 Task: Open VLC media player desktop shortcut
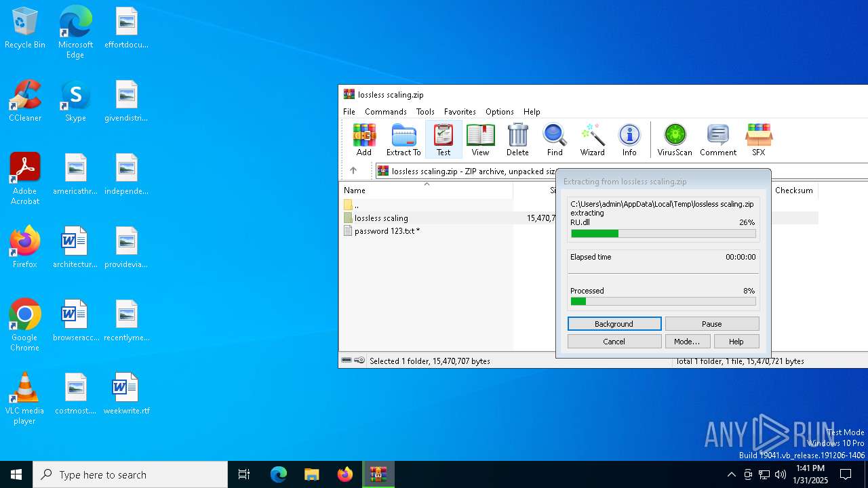coord(25,399)
